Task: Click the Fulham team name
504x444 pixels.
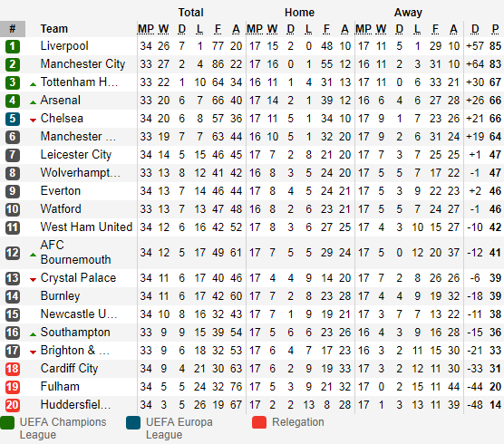Action: [x=60, y=387]
